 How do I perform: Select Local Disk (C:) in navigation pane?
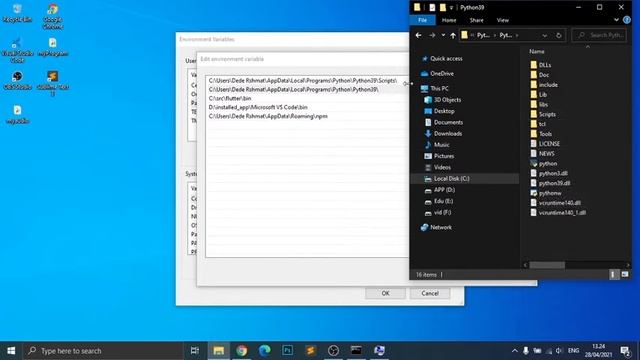pos(451,178)
